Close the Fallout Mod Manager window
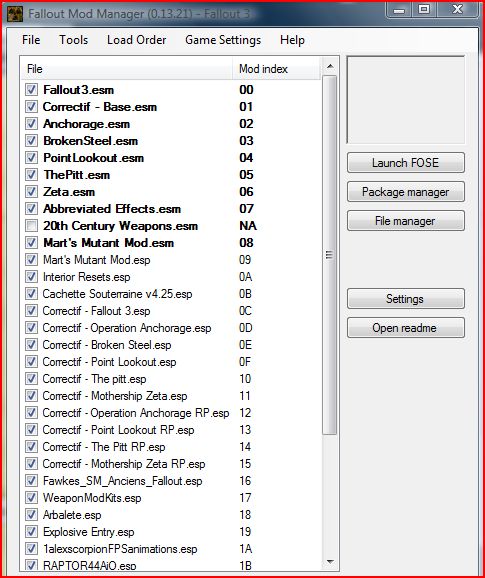Screen dimensions: 485x578 pos(458,10)
